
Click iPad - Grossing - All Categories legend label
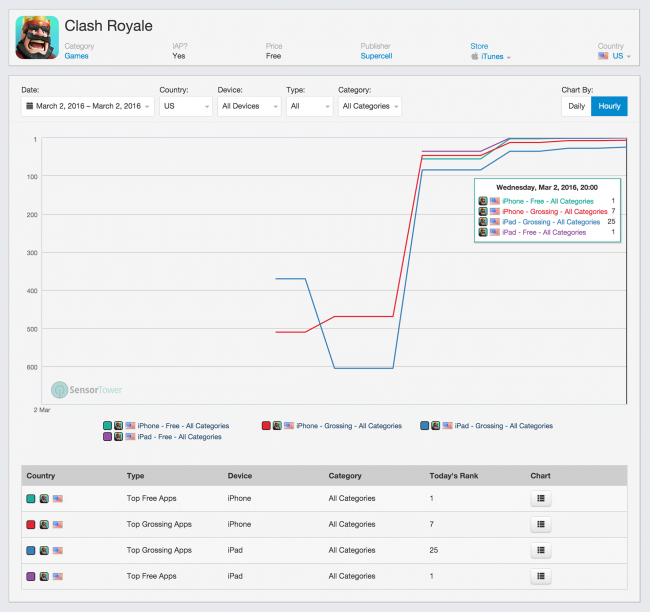(x=504, y=426)
